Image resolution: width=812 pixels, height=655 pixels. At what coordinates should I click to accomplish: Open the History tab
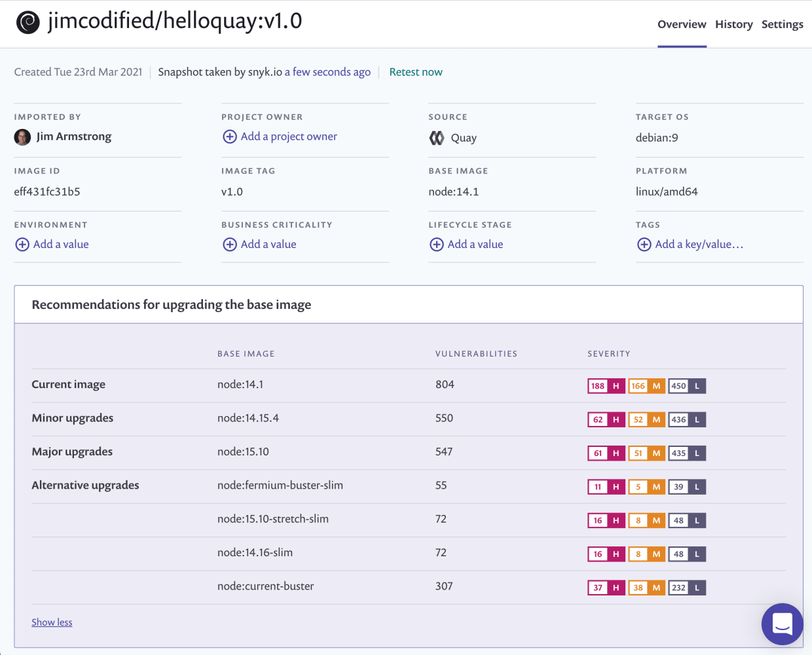pyautogui.click(x=734, y=24)
